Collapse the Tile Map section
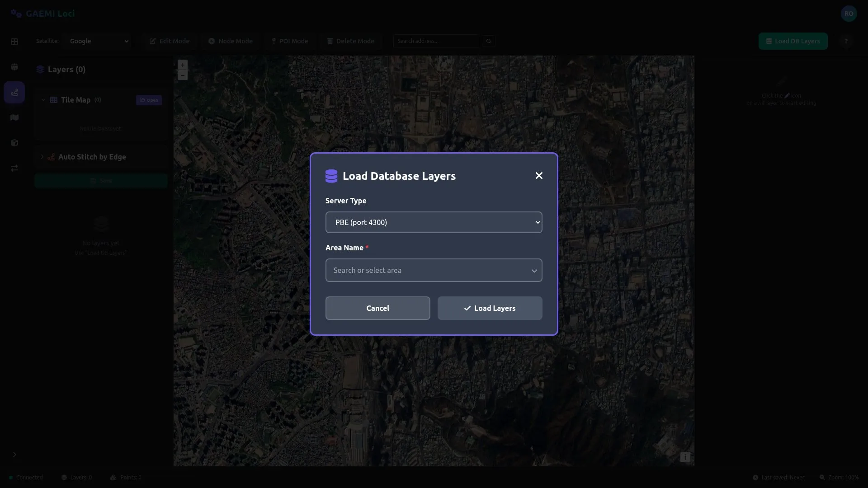This screenshot has width=868, height=488. pos(43,100)
